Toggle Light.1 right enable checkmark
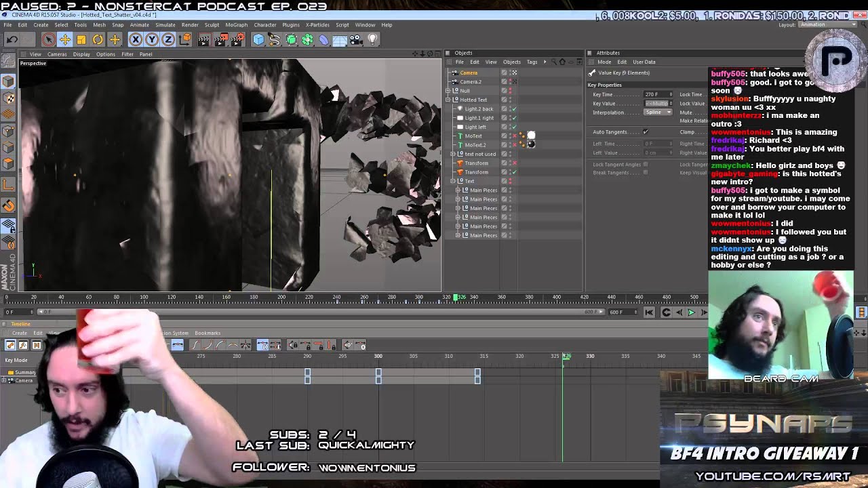 pos(514,118)
